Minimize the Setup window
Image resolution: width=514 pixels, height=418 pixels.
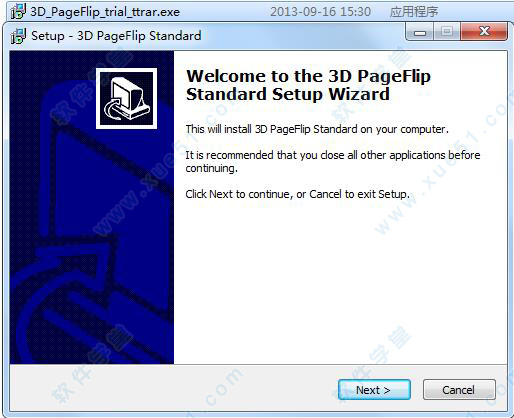420,32
